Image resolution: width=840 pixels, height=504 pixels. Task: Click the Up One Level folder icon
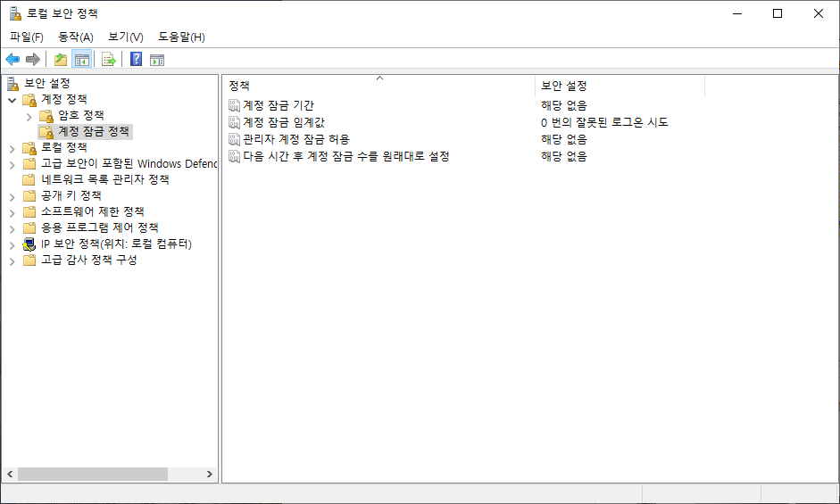(x=60, y=60)
